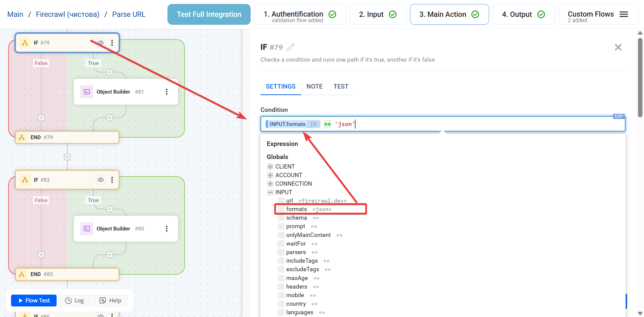Open the three-dot menu on Object Builder #81
This screenshot has width=644, height=317.
[167, 92]
